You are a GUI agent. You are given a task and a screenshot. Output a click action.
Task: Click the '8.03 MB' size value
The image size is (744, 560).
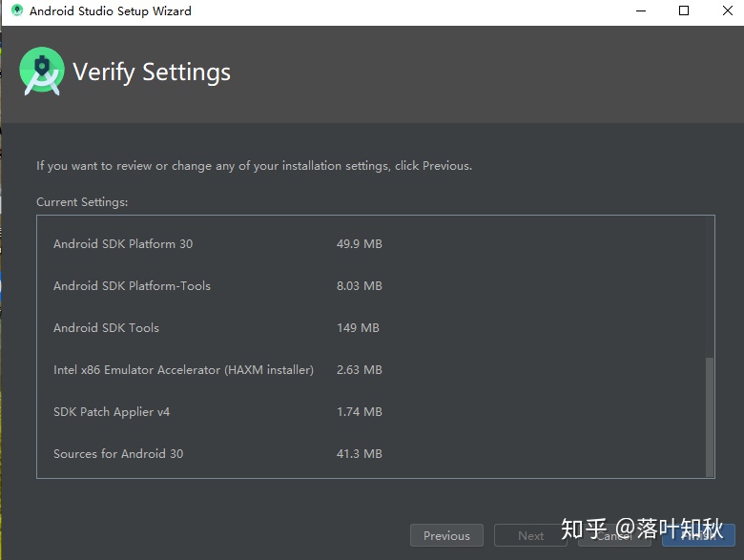(360, 285)
